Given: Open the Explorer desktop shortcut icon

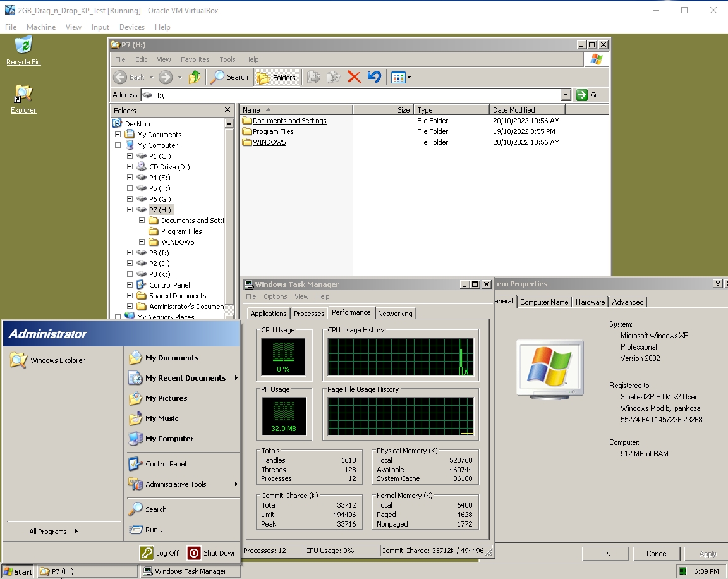Looking at the screenshot, I should pyautogui.click(x=23, y=99).
